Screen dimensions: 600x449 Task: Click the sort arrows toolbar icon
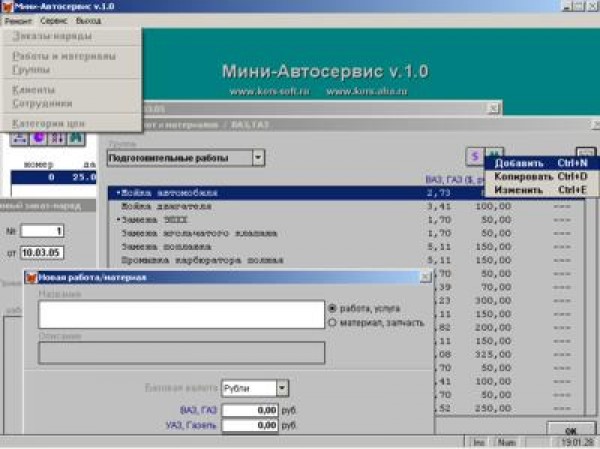[55, 139]
